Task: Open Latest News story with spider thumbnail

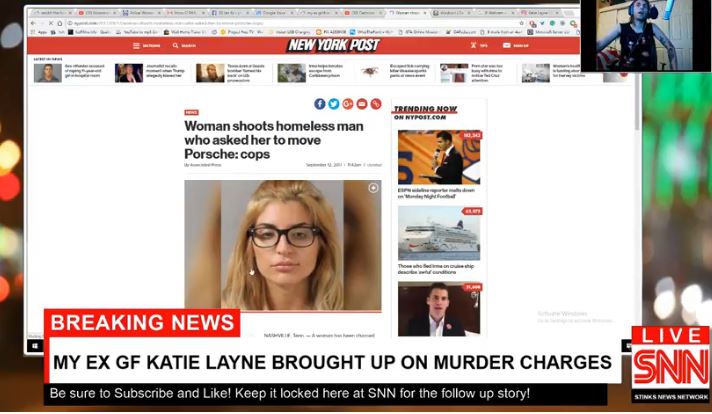Action: tap(370, 72)
